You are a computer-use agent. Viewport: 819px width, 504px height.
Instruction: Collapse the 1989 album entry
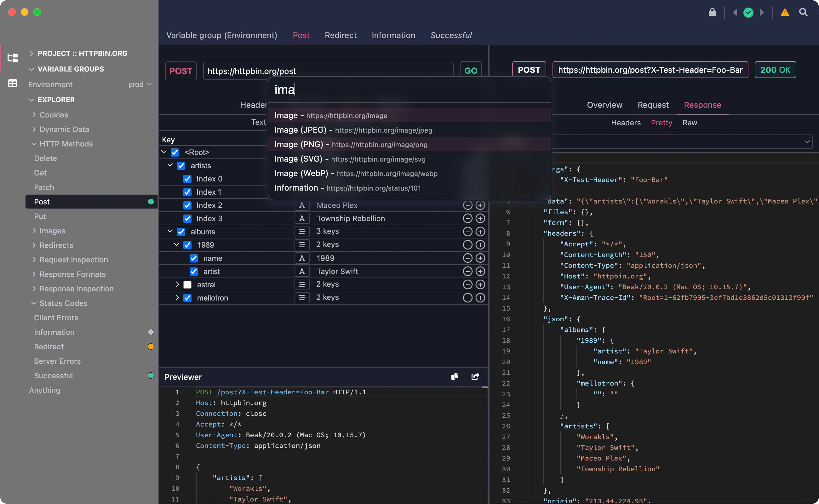pos(176,244)
